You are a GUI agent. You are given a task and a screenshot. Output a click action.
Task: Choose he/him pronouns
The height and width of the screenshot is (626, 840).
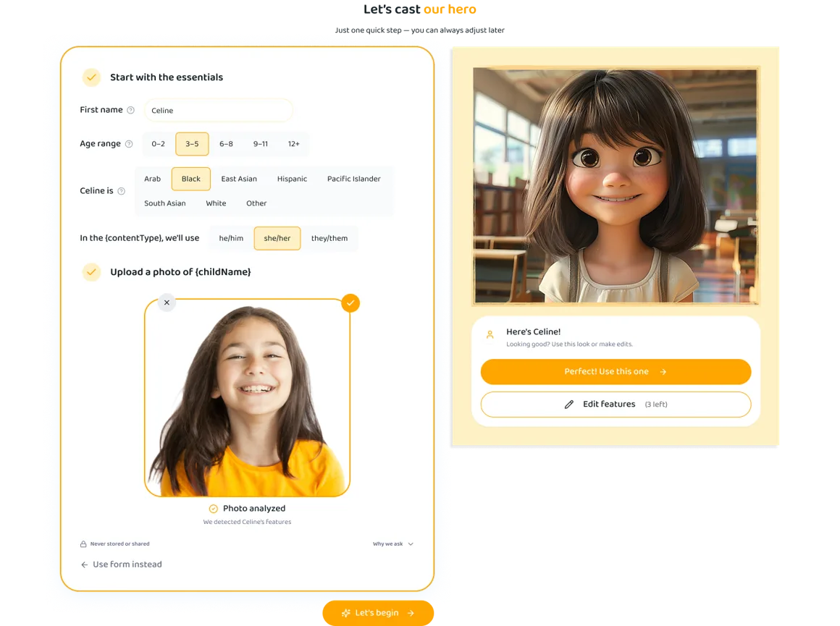231,238
